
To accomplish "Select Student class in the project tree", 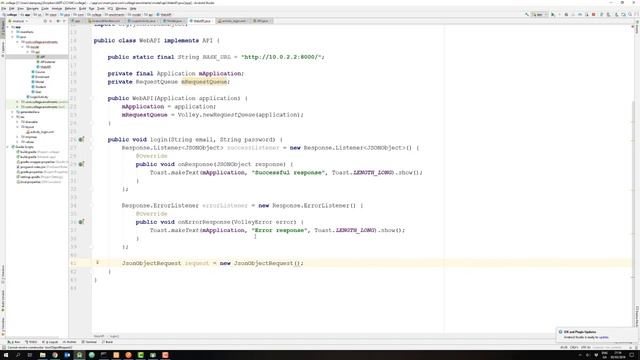I will click(x=39, y=87).
